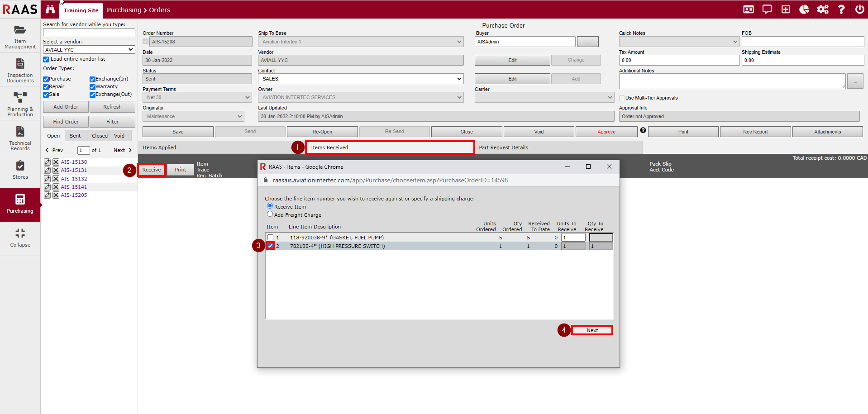Expand the Select a vendor dropdown

coord(89,50)
